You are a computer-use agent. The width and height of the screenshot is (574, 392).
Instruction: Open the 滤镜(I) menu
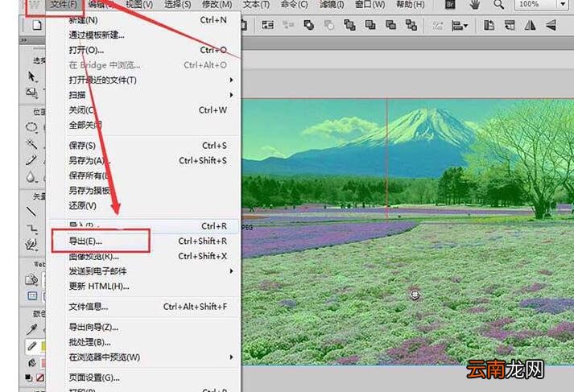pos(332,4)
